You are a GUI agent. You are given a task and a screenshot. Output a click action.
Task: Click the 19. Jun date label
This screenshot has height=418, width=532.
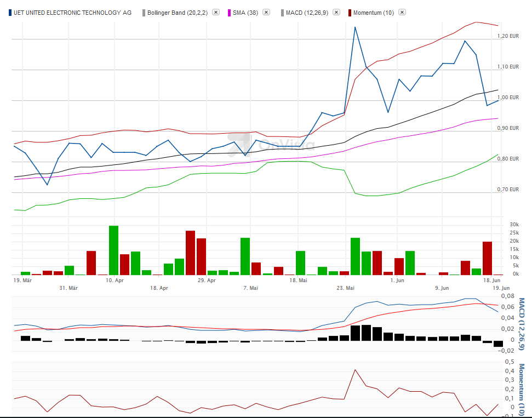tap(501, 288)
